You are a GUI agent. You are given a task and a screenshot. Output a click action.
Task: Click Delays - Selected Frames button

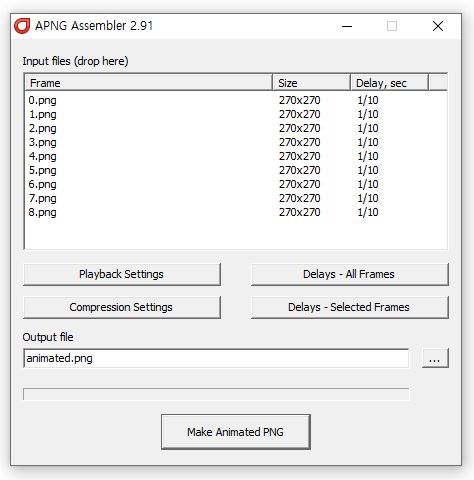tap(350, 307)
